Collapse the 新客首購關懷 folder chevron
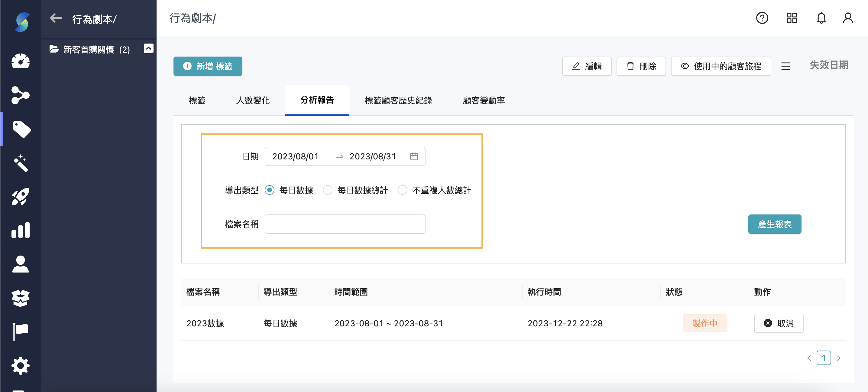The width and height of the screenshot is (868, 392). tap(148, 49)
